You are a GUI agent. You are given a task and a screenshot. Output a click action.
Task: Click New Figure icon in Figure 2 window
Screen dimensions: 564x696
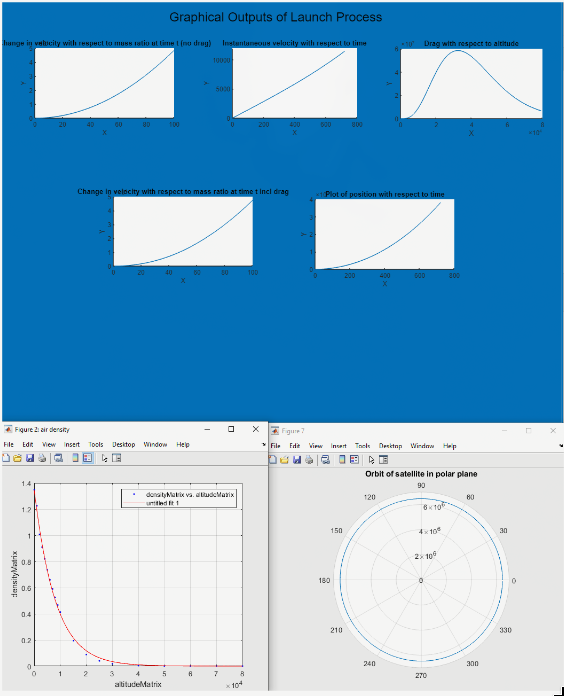tap(6, 458)
